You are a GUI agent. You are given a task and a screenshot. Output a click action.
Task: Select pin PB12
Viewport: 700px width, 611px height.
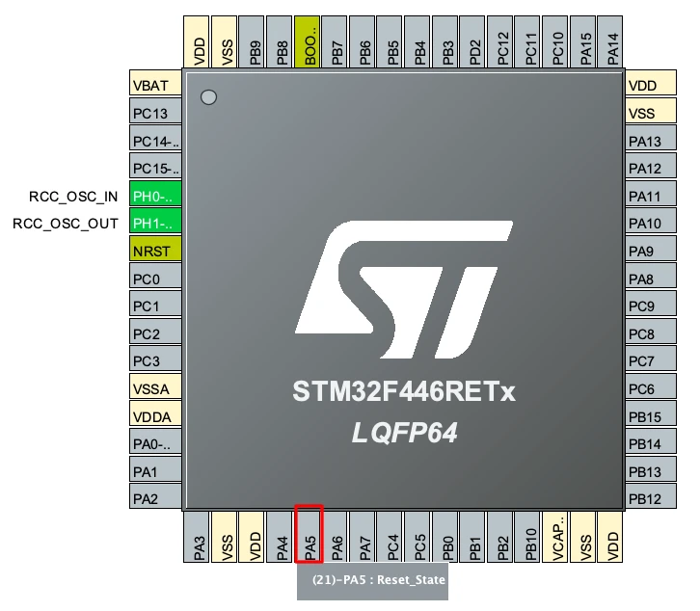651,496
